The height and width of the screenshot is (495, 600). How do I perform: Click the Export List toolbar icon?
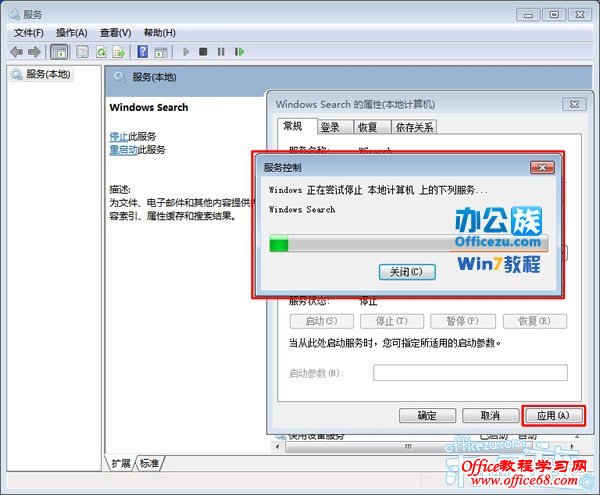point(119,52)
